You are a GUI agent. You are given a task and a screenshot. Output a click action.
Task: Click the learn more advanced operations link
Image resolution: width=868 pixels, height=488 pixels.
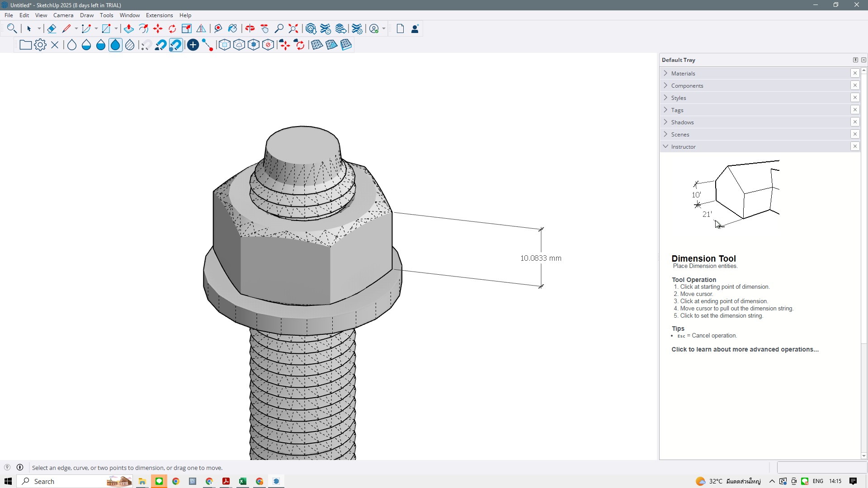[745, 349]
